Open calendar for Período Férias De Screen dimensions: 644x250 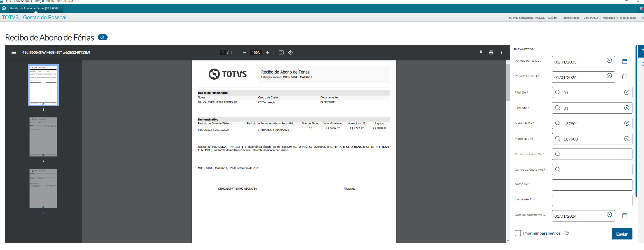pyautogui.click(x=625, y=61)
